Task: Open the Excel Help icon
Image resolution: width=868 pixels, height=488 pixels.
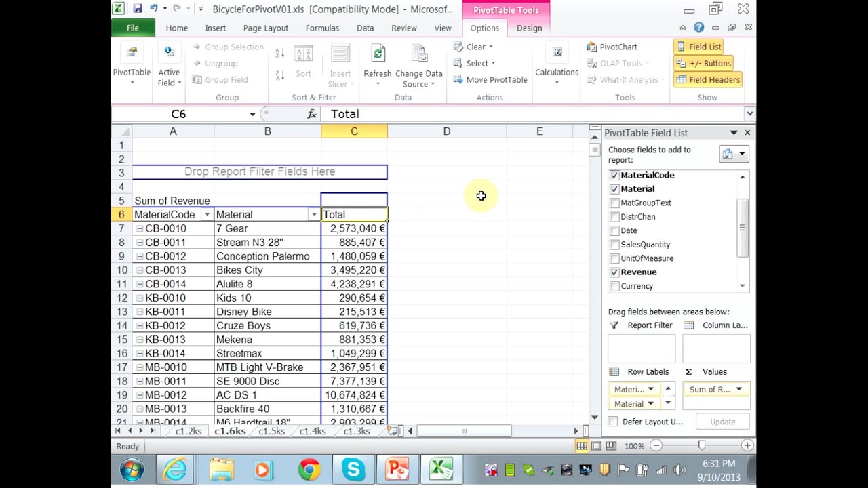Action: pos(698,28)
